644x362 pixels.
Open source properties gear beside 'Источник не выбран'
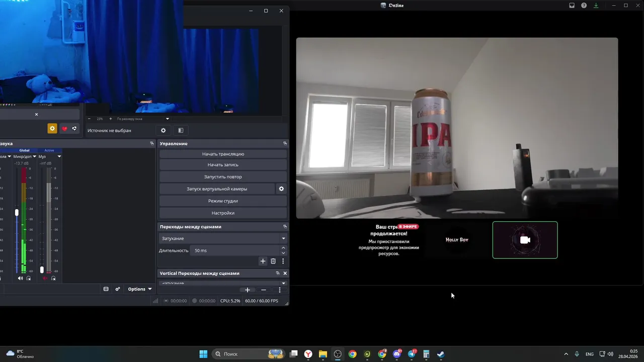point(163,130)
